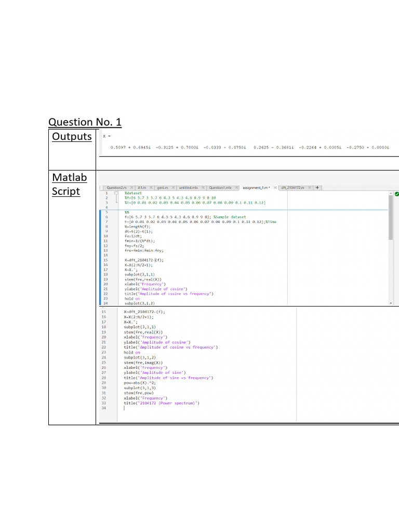Screen dimensions: 399x532
Task: Click 'stem(fre,imag(X))' on line 25
Action: (143, 363)
